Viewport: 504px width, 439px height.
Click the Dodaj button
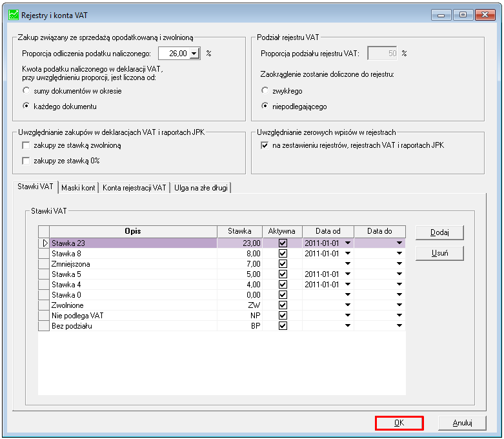point(439,232)
